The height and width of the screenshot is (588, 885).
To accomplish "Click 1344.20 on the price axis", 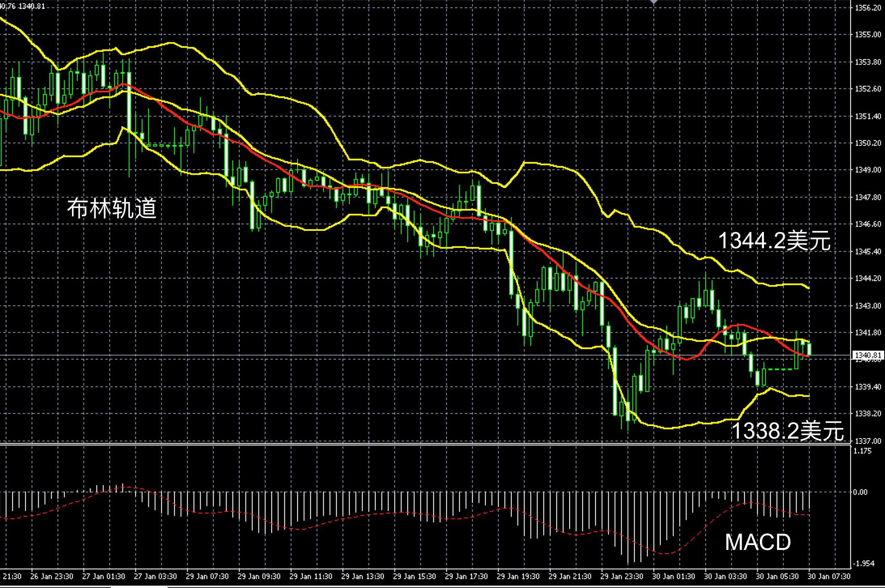I will [x=868, y=278].
